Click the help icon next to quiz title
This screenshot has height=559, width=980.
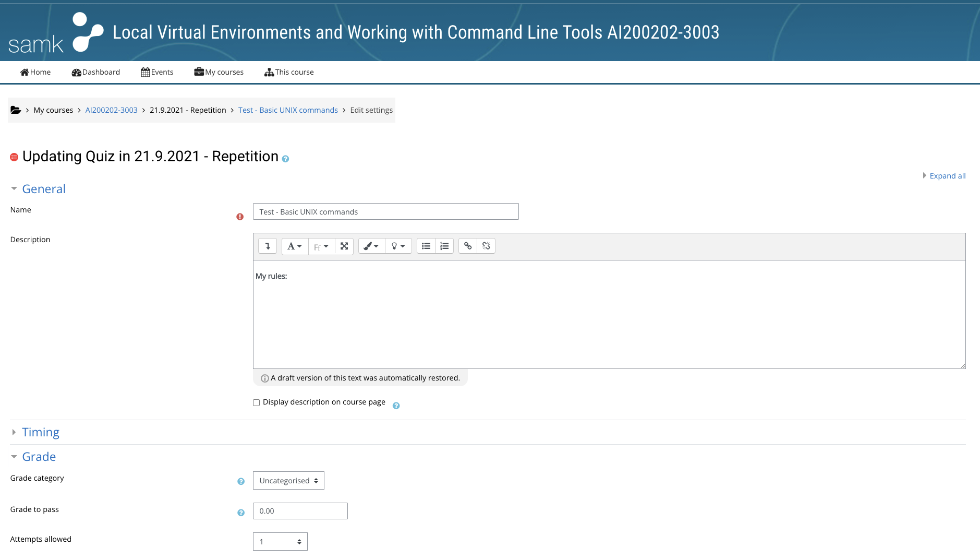[x=285, y=159]
